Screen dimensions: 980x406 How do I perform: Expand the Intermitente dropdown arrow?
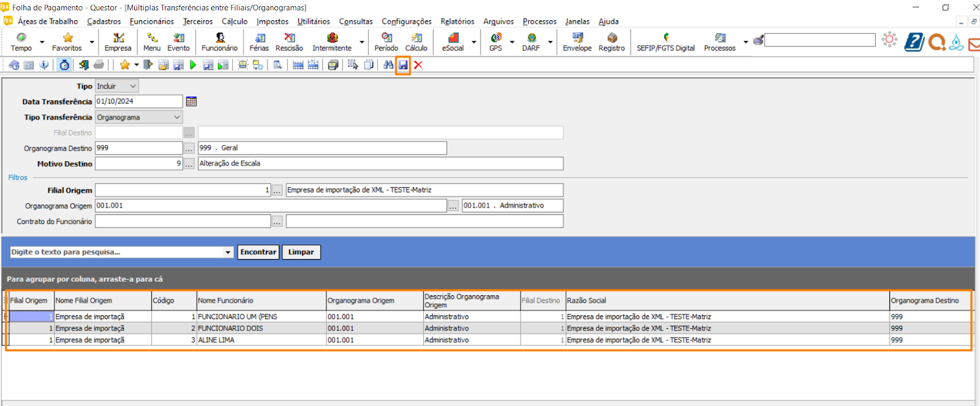point(362,42)
